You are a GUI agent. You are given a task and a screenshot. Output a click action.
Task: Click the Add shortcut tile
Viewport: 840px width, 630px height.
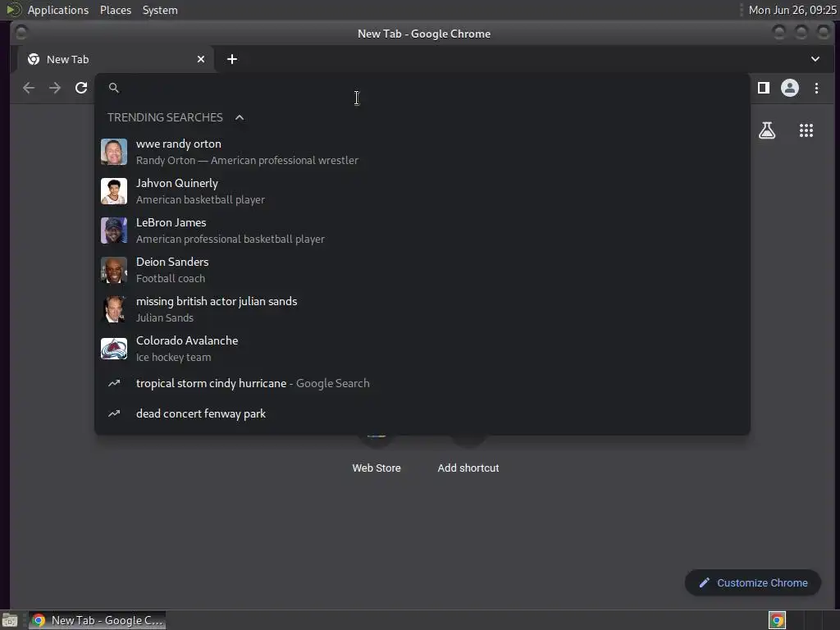pos(468,468)
